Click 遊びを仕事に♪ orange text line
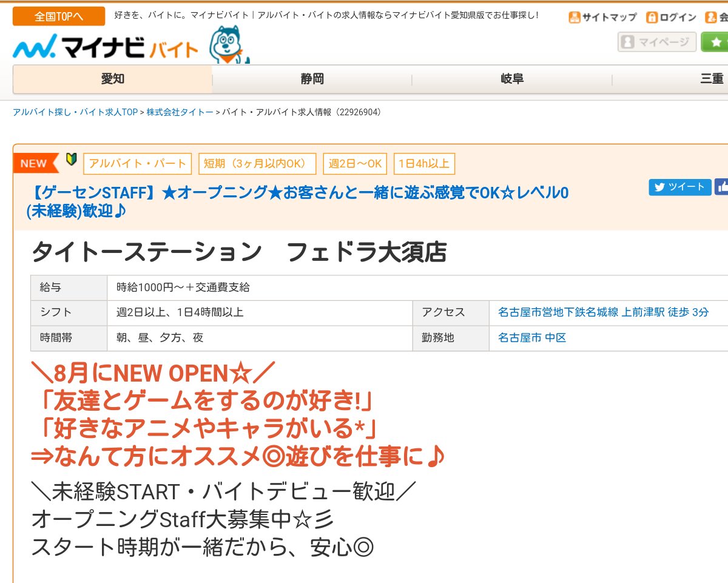Screen dimensions: 728x583 click(238, 457)
